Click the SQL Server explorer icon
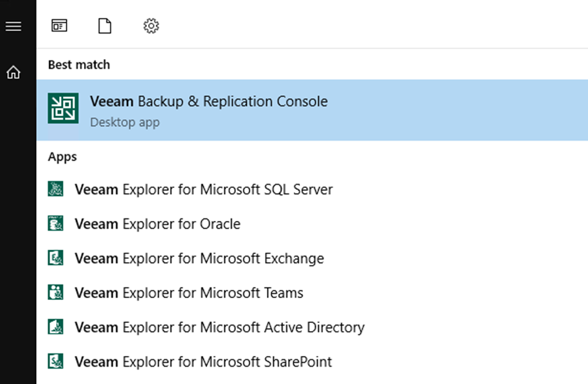This screenshot has width=588, height=384. click(55, 189)
